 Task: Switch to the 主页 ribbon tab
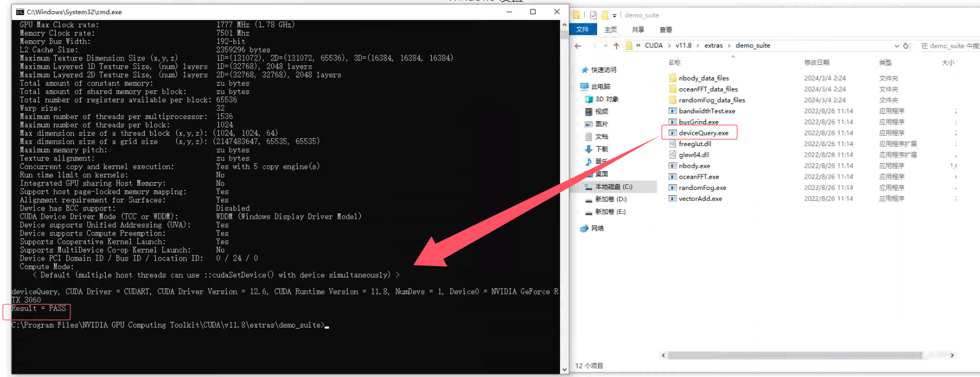click(x=611, y=30)
